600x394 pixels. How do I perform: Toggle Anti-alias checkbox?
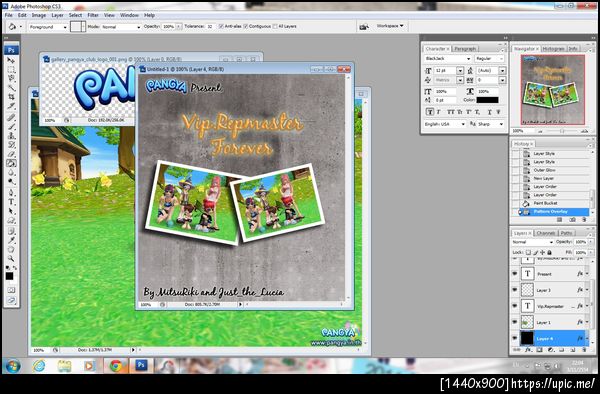[221, 26]
